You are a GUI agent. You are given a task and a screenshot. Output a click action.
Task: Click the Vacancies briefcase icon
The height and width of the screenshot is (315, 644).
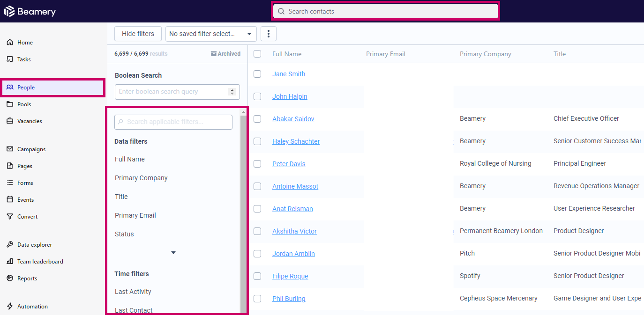click(x=10, y=121)
